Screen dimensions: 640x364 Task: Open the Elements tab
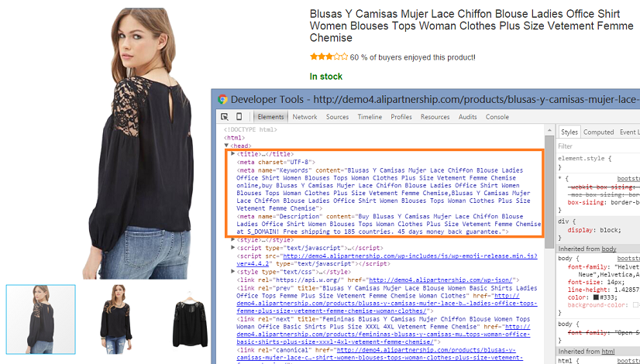(x=270, y=117)
